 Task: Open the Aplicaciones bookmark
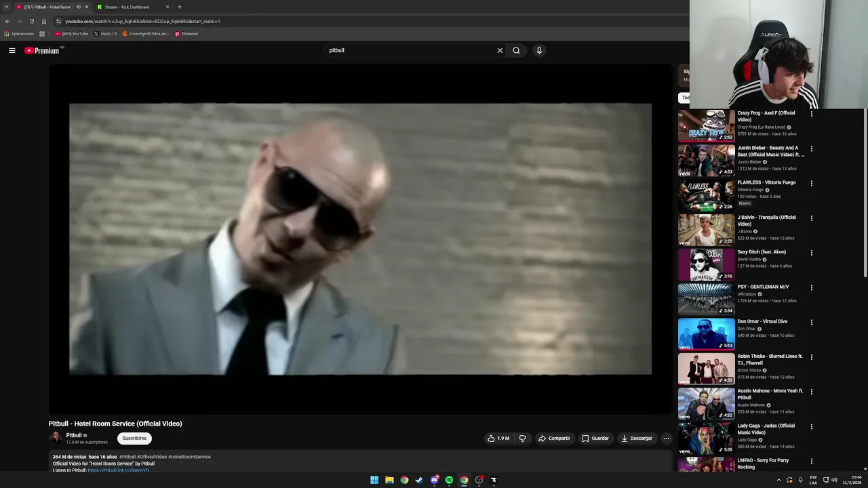point(19,33)
